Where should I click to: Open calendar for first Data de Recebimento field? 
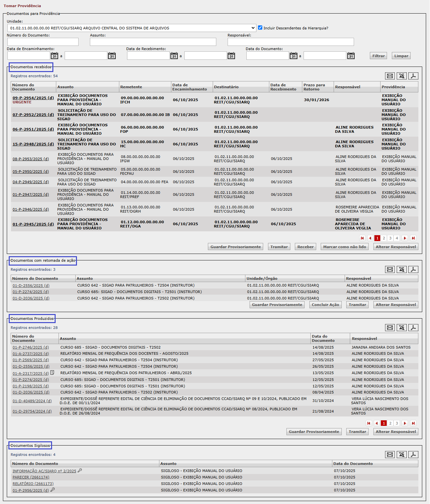174,56
